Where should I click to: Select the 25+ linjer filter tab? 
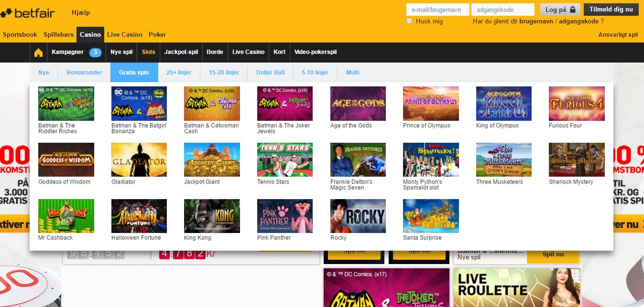(x=179, y=73)
